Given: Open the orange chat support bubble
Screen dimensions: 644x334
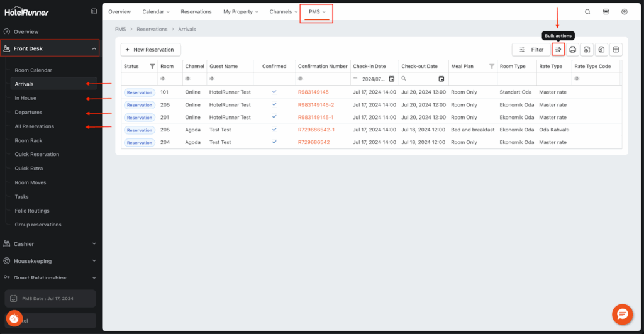Looking at the screenshot, I should [622, 313].
